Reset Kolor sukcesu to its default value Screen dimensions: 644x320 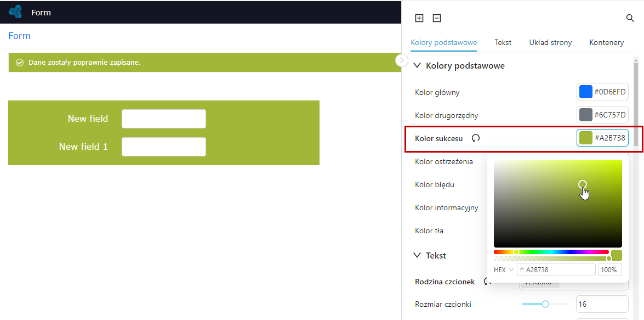pos(476,138)
